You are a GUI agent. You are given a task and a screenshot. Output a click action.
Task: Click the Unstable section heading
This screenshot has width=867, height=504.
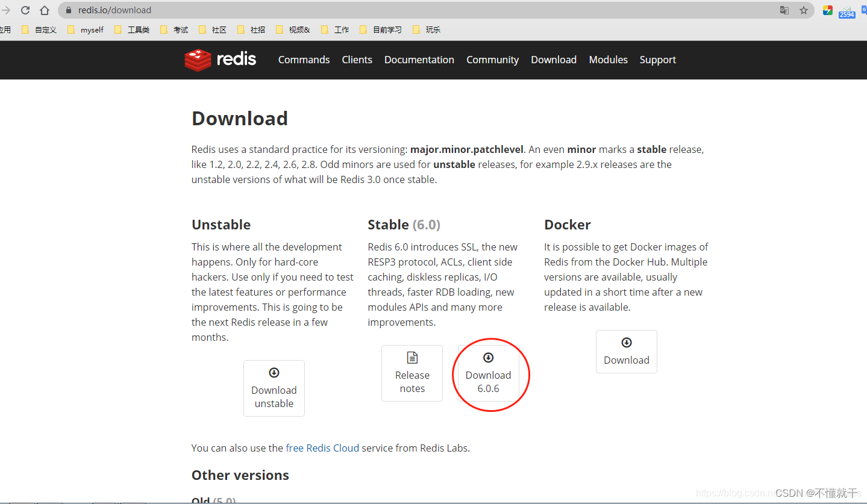pyautogui.click(x=221, y=225)
